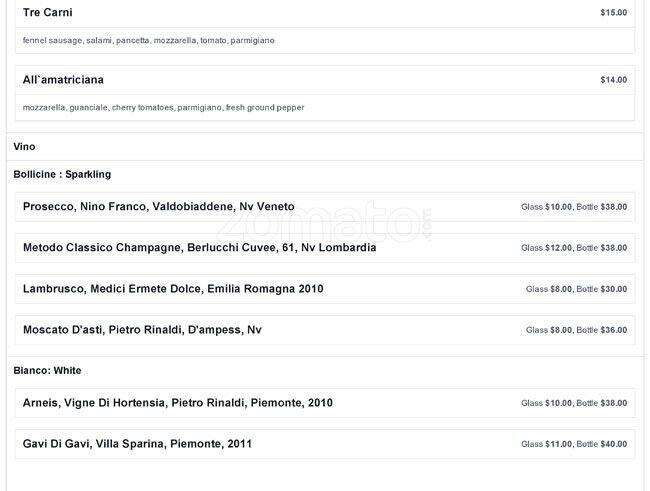The width and height of the screenshot is (650, 491).
Task: Click the Lambrusco Bottle $30.00 price
Action: point(602,289)
